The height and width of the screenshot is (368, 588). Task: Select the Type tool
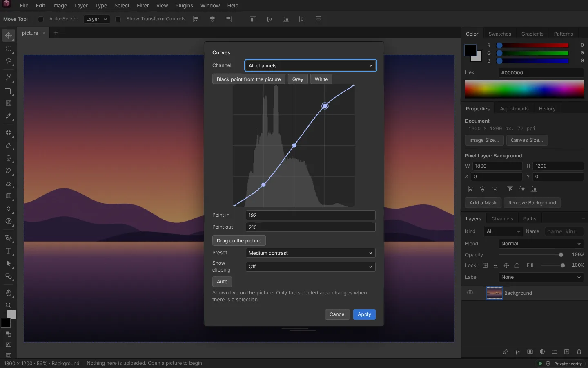[9, 251]
